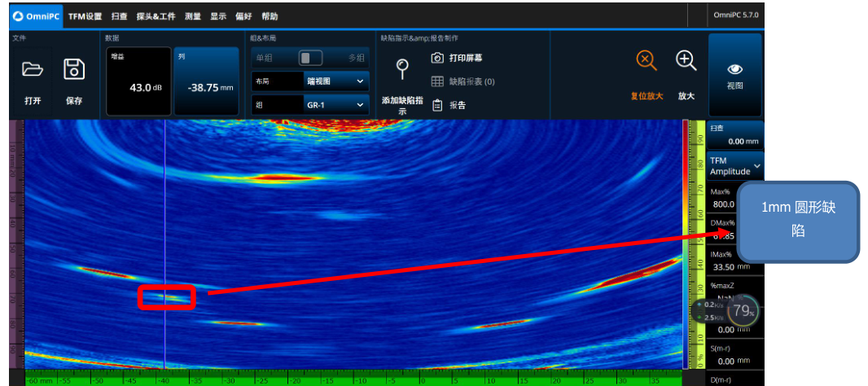
Task: Open the TFM设置 menu
Action: [85, 16]
